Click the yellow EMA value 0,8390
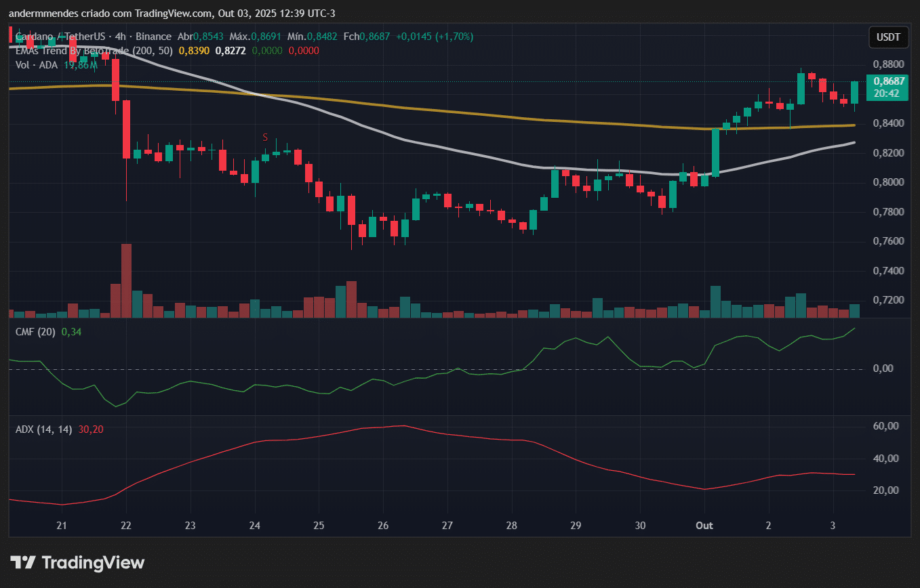 point(194,51)
